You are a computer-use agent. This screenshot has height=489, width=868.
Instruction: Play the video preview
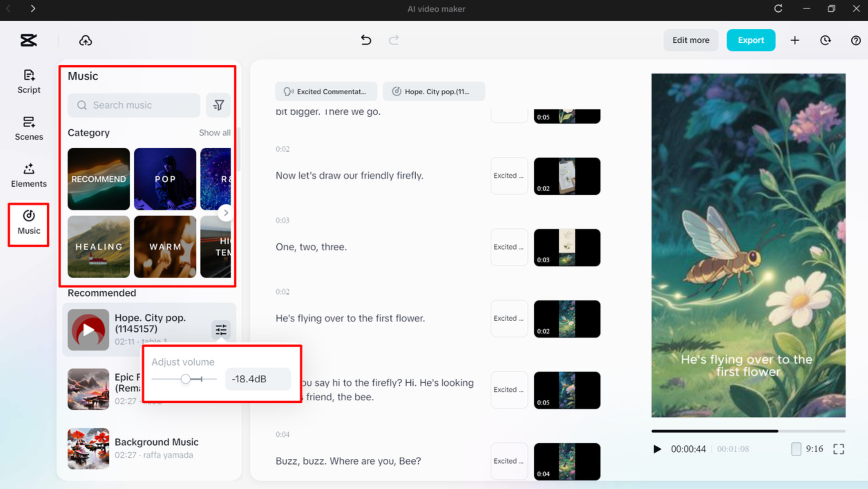point(657,449)
